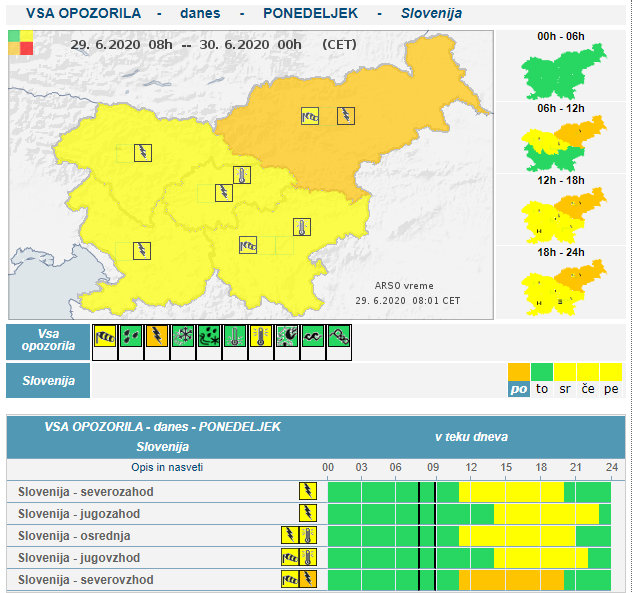
Task: Click the color legend square in map corner
Action: (20, 43)
